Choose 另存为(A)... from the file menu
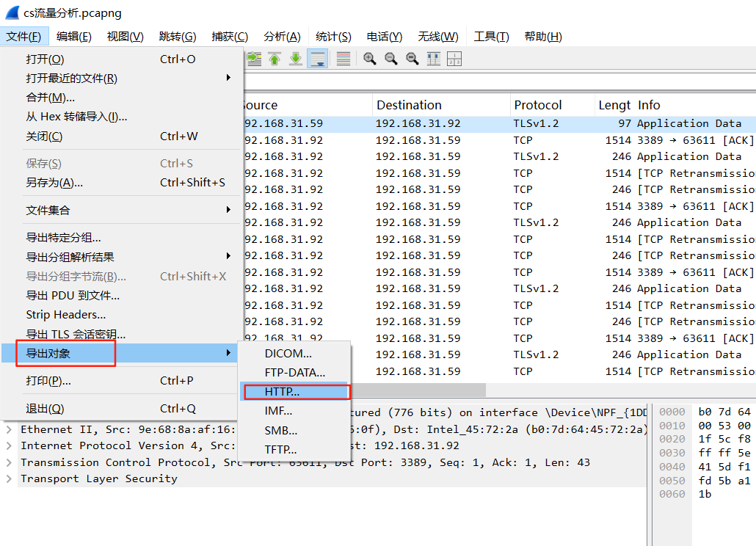 [x=54, y=183]
